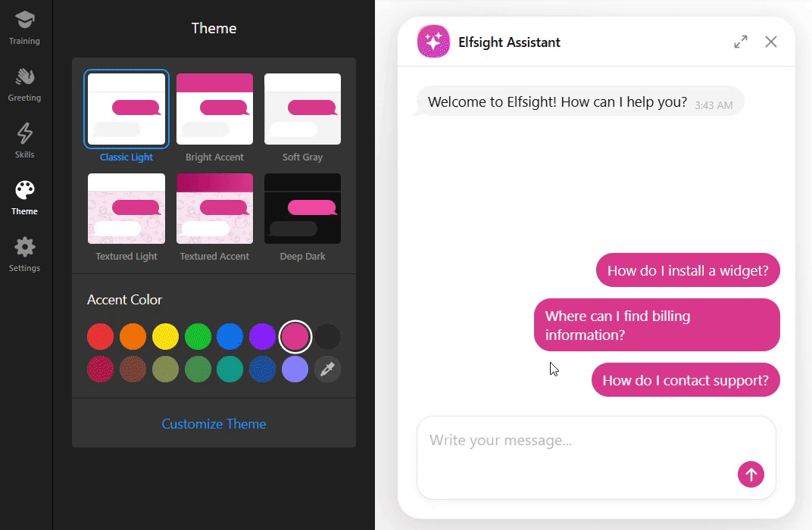Pick the crimson accent color
This screenshot has height=530, width=812.
101,369
